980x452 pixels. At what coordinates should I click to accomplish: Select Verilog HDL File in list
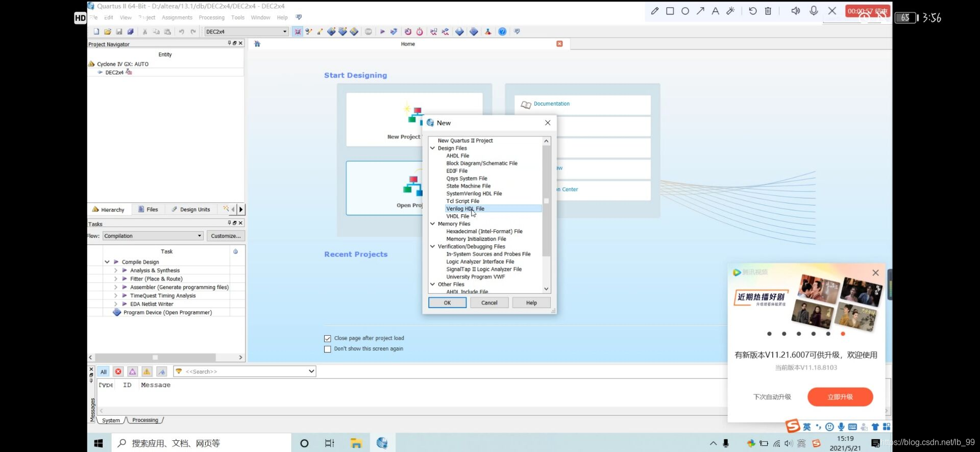pyautogui.click(x=493, y=209)
